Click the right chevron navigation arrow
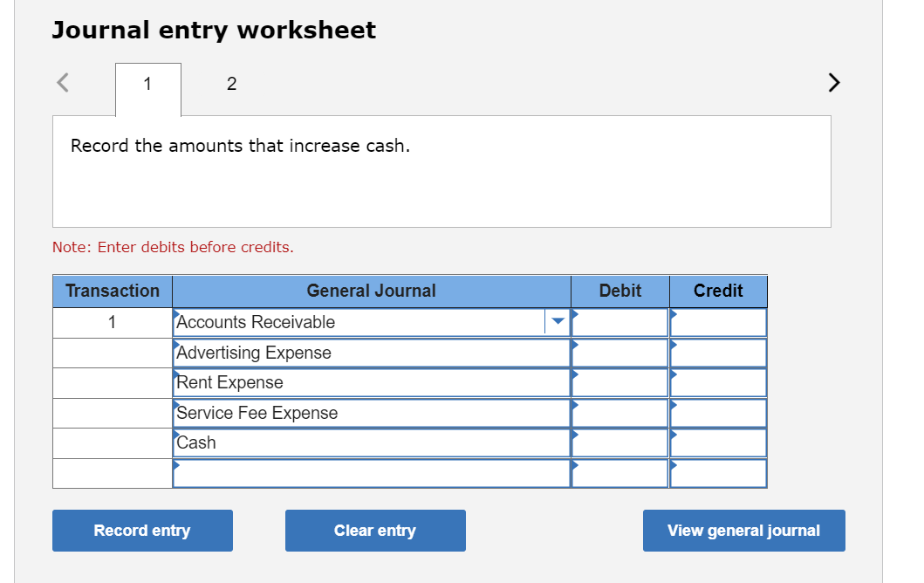Viewport: 924px width, 583px height. [x=833, y=82]
